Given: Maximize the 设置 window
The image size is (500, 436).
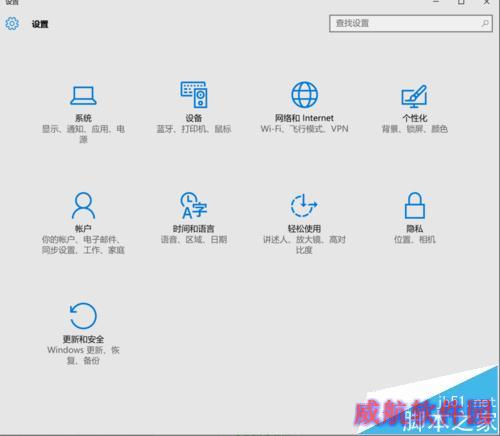Looking at the screenshot, I should click(461, 2).
